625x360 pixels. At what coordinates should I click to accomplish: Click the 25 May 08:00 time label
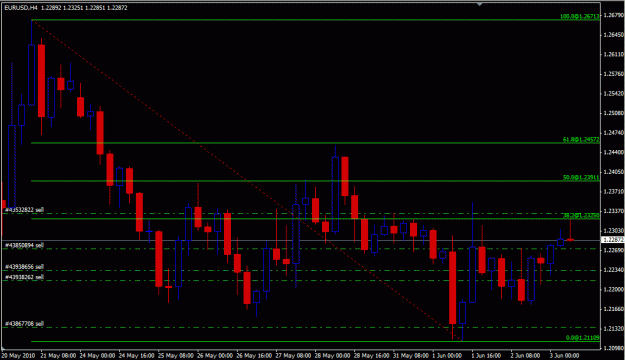pyautogui.click(x=176, y=355)
